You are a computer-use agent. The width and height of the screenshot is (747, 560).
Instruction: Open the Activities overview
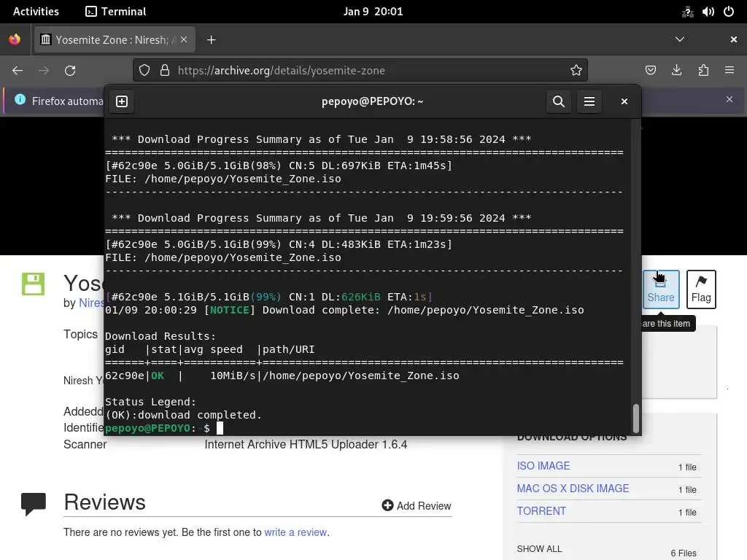36,12
